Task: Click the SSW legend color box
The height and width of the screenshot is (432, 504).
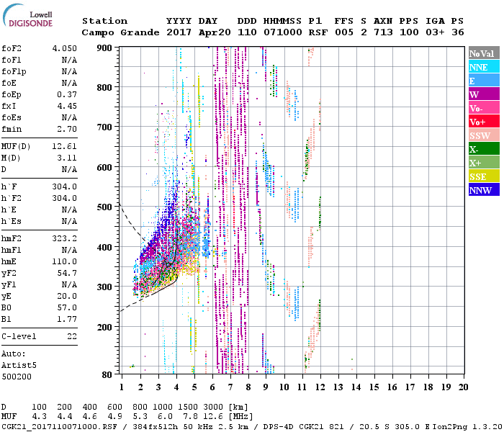Action: coord(483,135)
